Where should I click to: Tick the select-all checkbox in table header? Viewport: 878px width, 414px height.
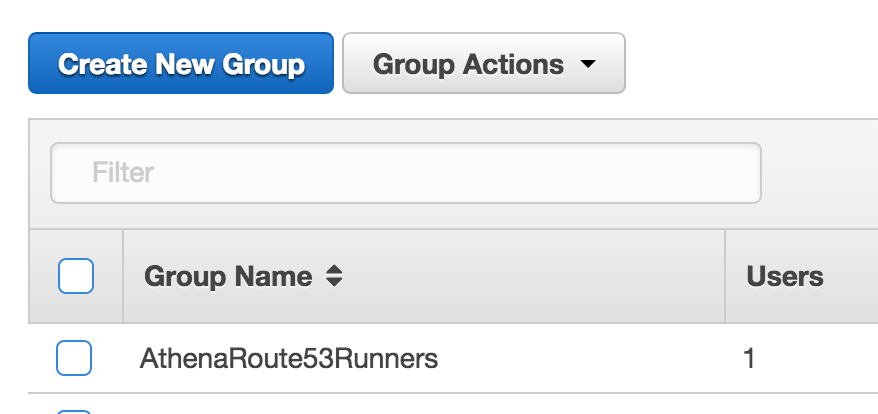click(x=76, y=276)
